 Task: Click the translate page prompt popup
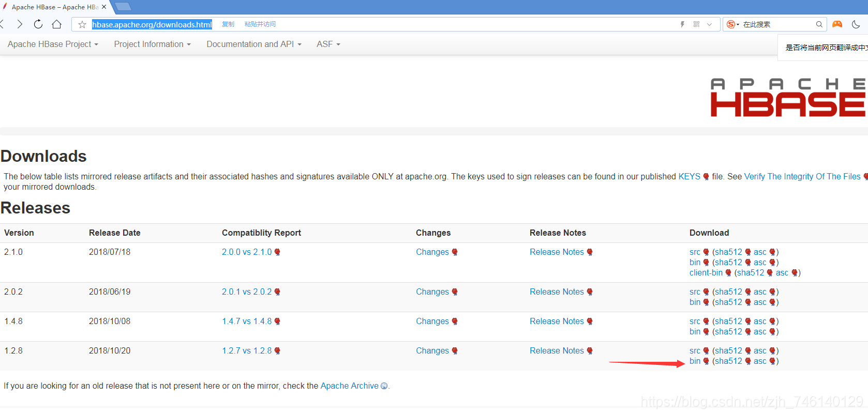click(x=823, y=48)
